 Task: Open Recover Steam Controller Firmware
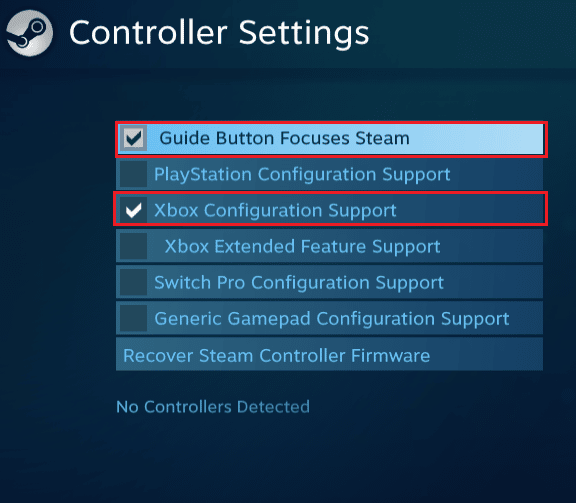click(330, 355)
